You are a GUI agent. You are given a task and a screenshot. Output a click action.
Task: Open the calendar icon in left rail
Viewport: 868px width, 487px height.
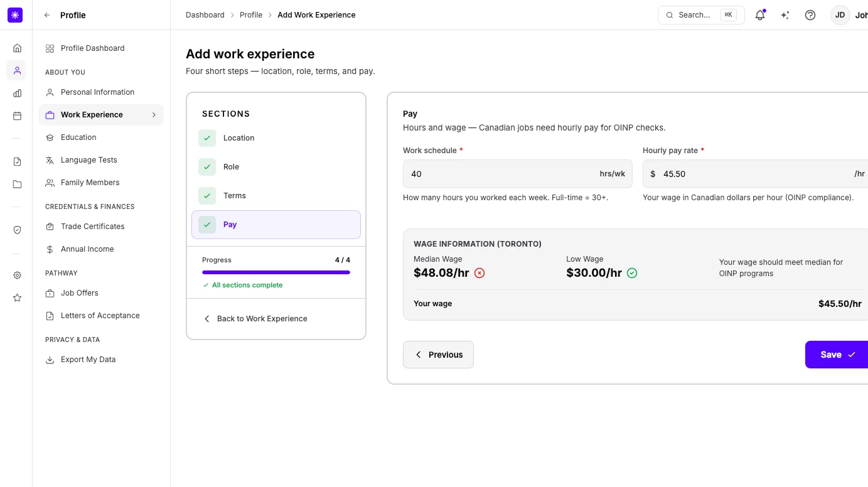click(17, 116)
